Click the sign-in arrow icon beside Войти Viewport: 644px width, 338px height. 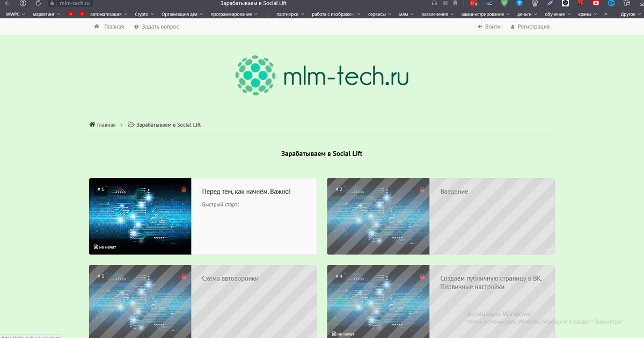[x=480, y=27]
